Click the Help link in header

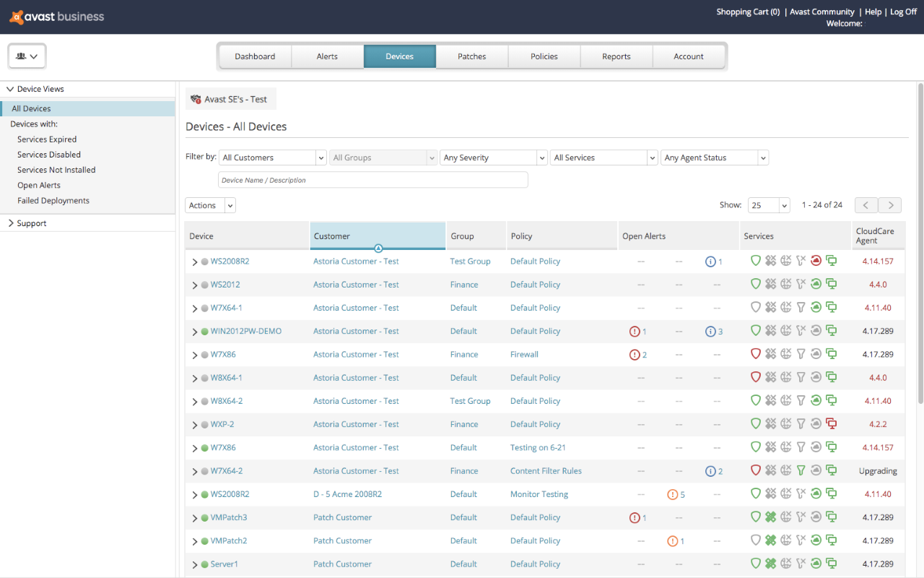point(873,12)
